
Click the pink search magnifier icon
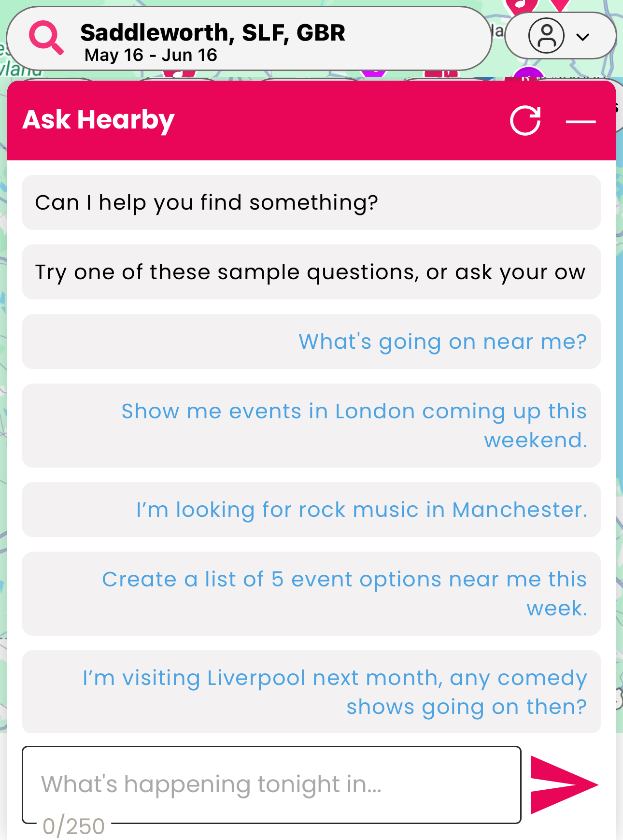click(x=46, y=37)
